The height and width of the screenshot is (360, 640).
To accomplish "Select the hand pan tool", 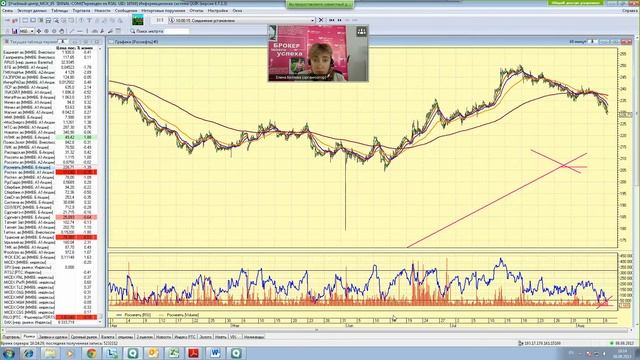I will click(62, 31).
